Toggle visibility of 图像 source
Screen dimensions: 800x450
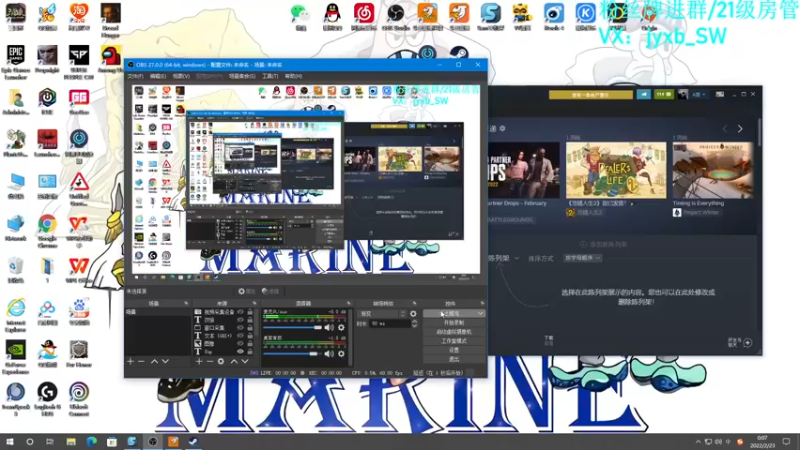[240, 344]
